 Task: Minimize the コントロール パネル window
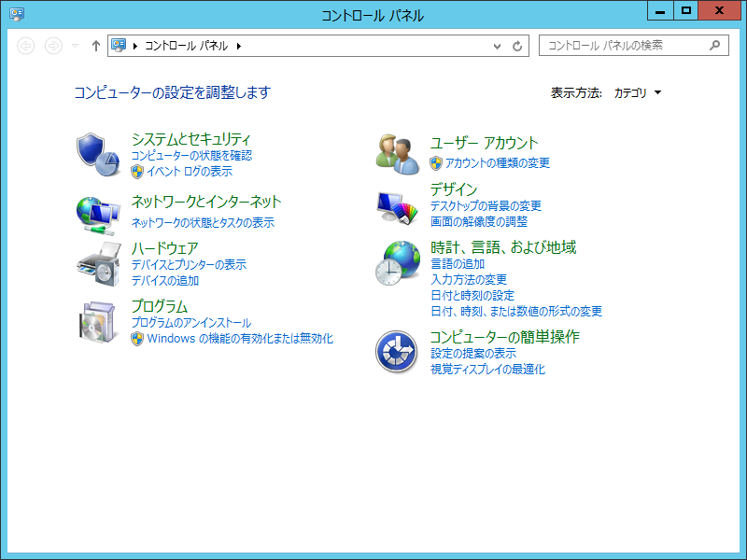[660, 10]
